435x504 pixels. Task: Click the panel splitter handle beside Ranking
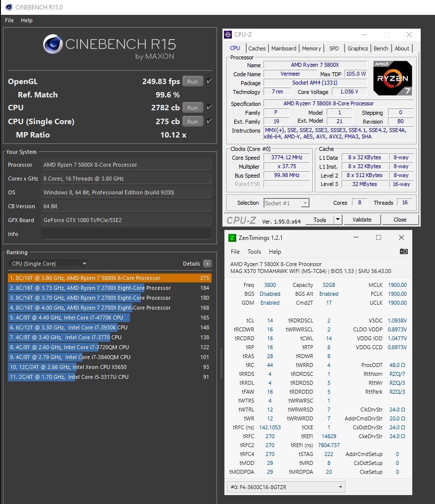[x=221, y=363]
